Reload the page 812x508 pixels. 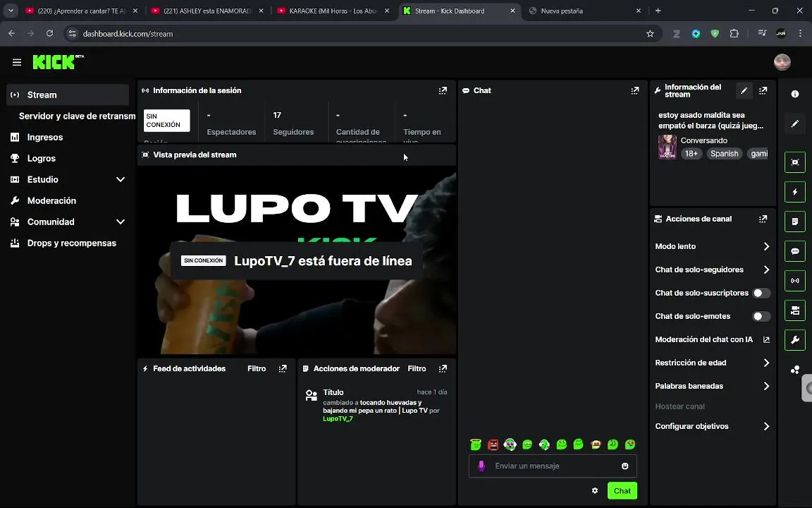(50, 34)
